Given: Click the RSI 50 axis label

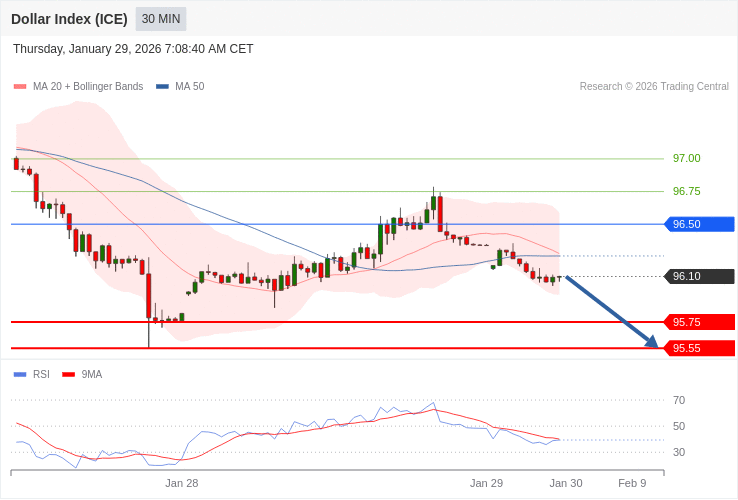Looking at the screenshot, I should tap(679, 427).
